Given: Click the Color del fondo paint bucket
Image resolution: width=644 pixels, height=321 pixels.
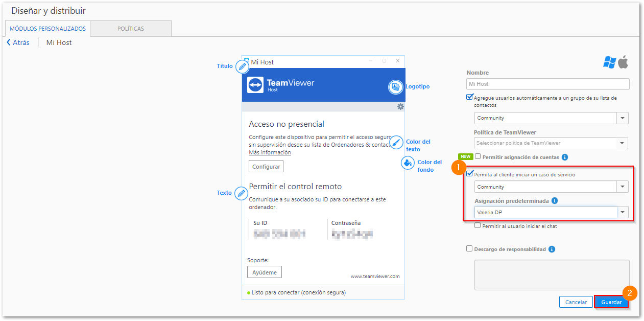Looking at the screenshot, I should (x=408, y=163).
